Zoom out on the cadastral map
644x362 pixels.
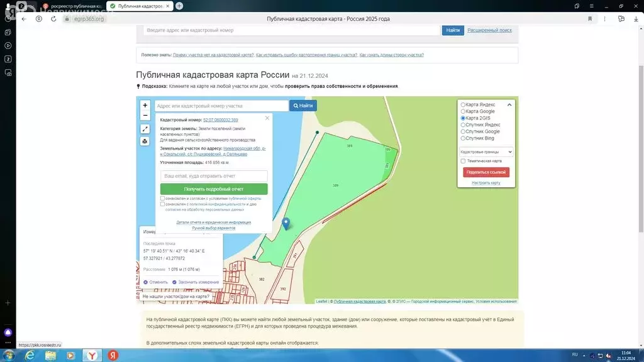(x=145, y=116)
